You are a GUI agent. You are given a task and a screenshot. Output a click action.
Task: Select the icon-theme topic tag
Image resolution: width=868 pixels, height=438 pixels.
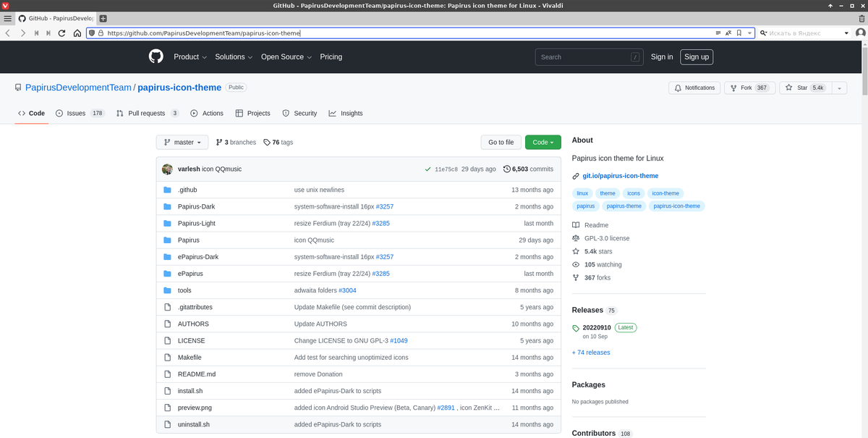pos(665,193)
